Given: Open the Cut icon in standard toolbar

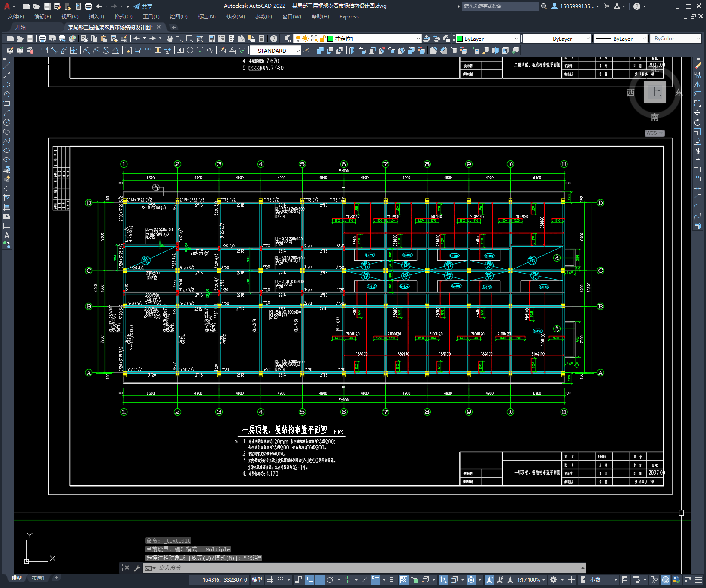Looking at the screenshot, I should (x=85, y=39).
